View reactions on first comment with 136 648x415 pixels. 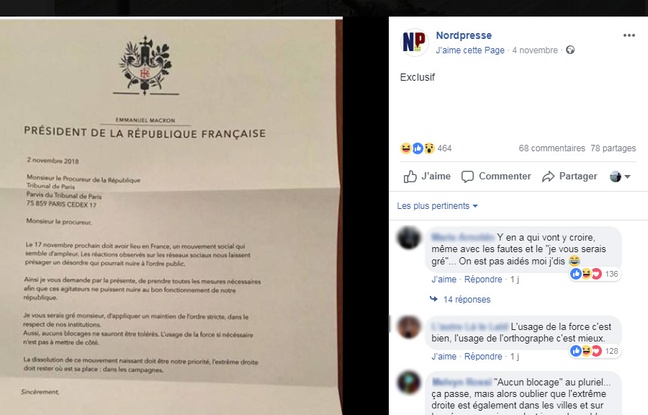coord(594,274)
